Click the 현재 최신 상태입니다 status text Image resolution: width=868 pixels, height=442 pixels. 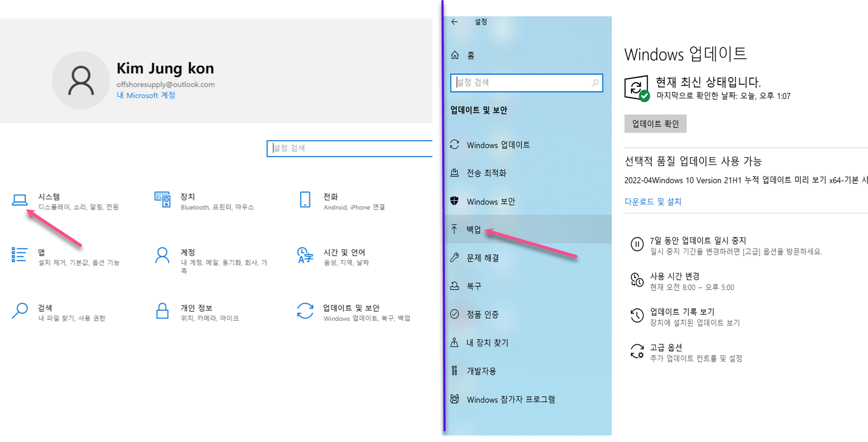point(708,82)
